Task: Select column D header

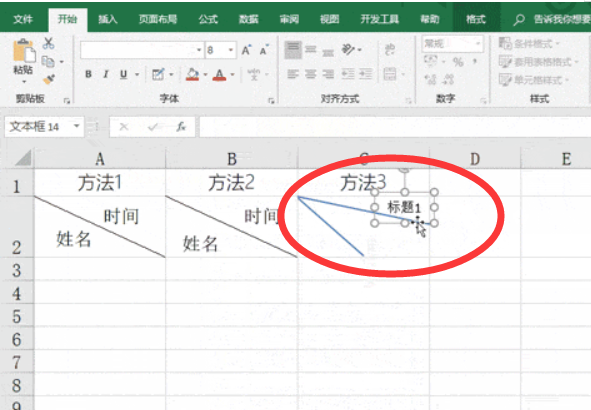Action: coord(475,159)
